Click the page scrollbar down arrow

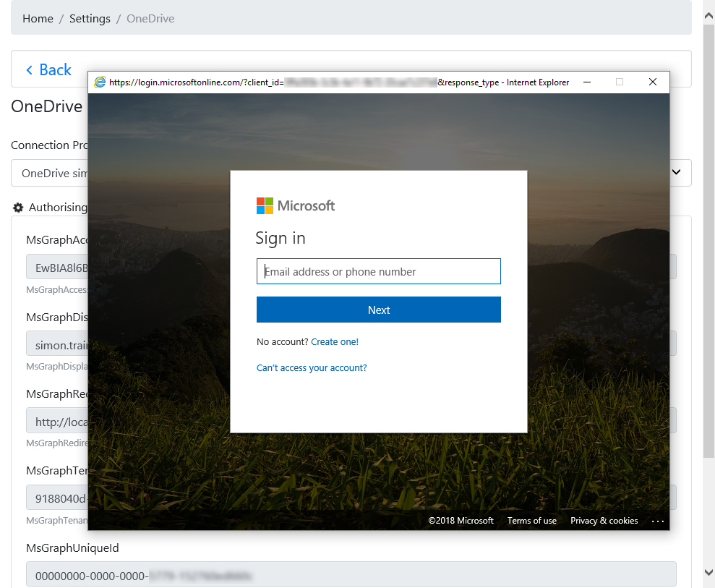point(708,572)
